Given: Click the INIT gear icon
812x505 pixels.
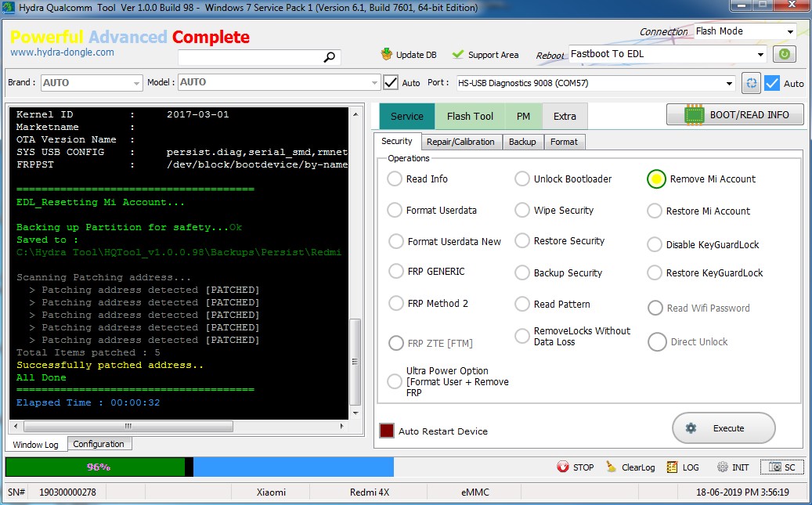Looking at the screenshot, I should pos(723,467).
